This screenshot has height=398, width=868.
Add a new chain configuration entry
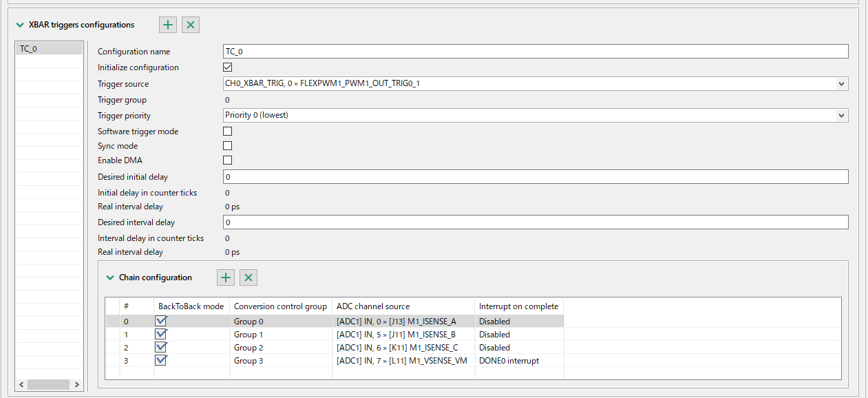tap(225, 277)
